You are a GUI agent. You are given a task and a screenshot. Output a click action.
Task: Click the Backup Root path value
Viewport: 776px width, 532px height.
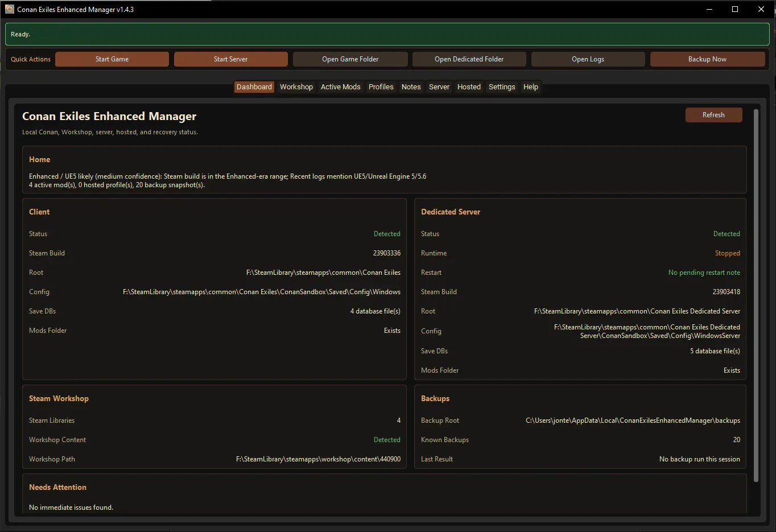point(633,420)
